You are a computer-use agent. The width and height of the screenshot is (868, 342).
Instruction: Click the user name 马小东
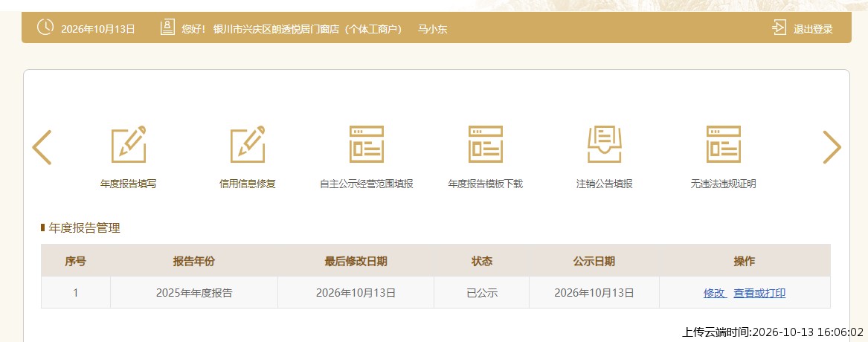click(x=432, y=29)
